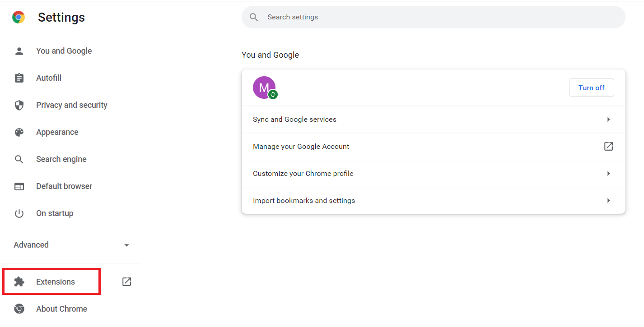The height and width of the screenshot is (327, 644).
Task: Open Search engine settings
Action: [x=61, y=159]
